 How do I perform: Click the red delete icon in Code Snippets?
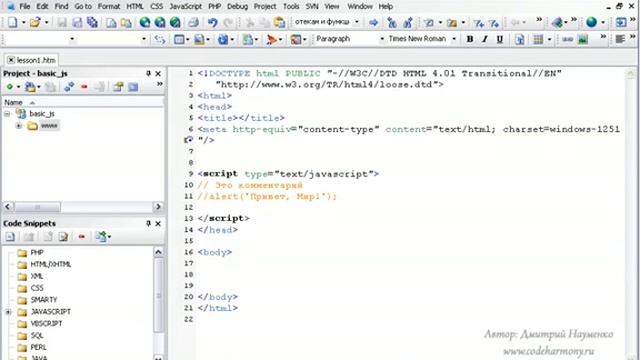[82, 236]
